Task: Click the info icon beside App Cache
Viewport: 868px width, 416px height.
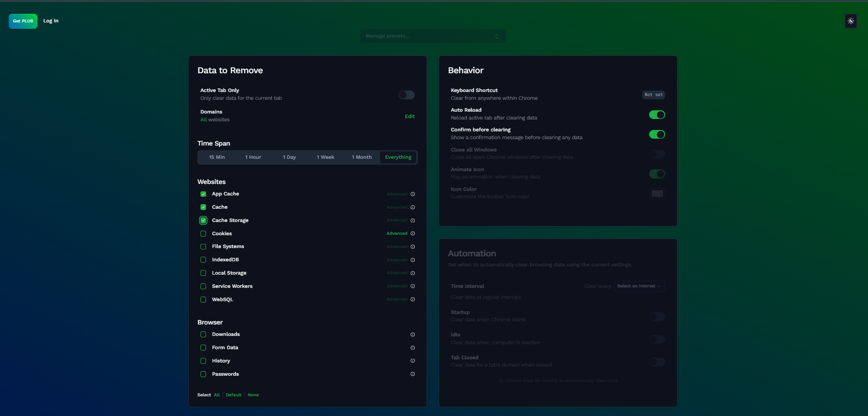Action: 412,194
